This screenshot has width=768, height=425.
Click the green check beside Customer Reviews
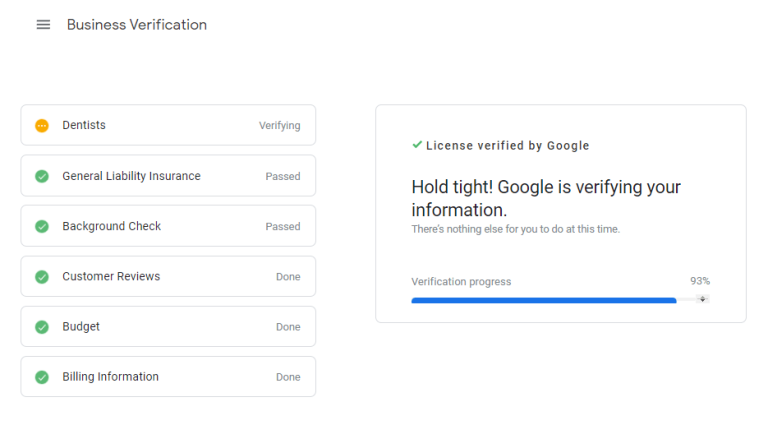42,277
